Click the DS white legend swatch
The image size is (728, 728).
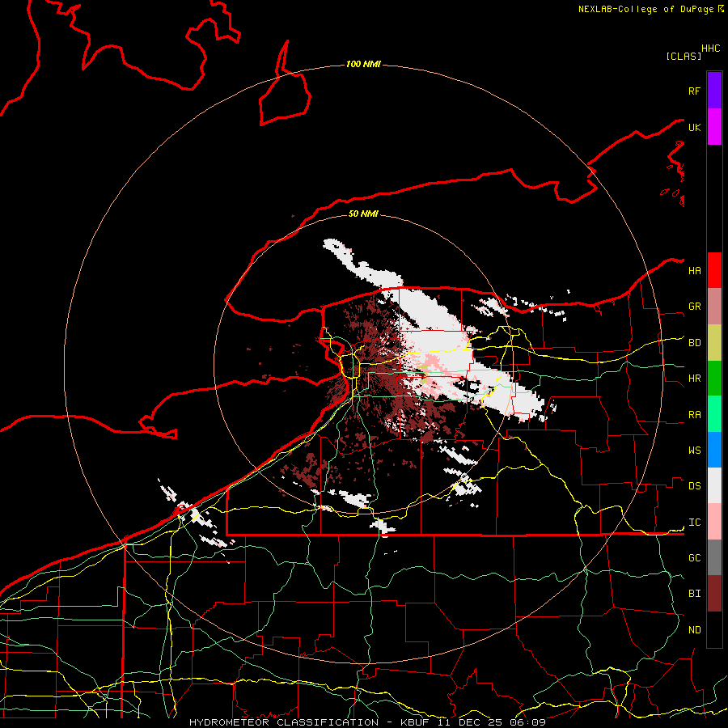click(714, 485)
